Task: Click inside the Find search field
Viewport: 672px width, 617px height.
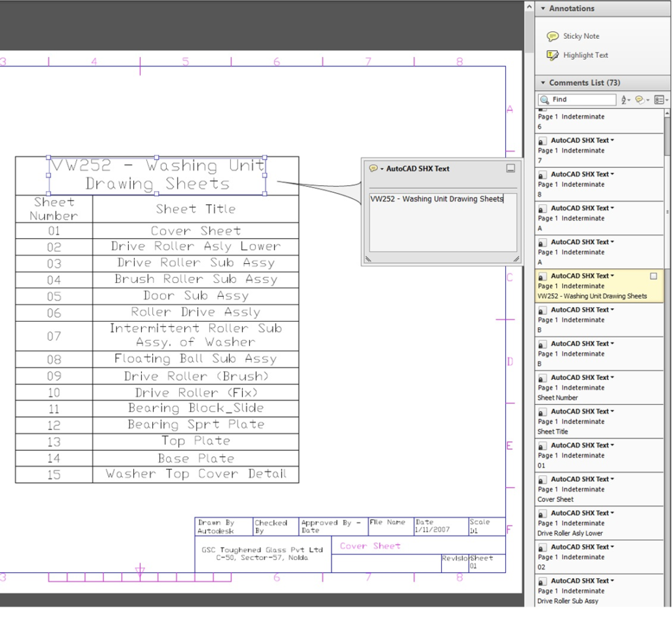Action: click(584, 99)
